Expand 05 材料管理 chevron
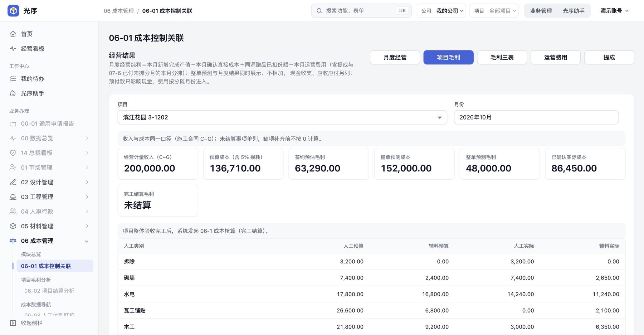The width and height of the screenshot is (644, 335). pyautogui.click(x=87, y=226)
